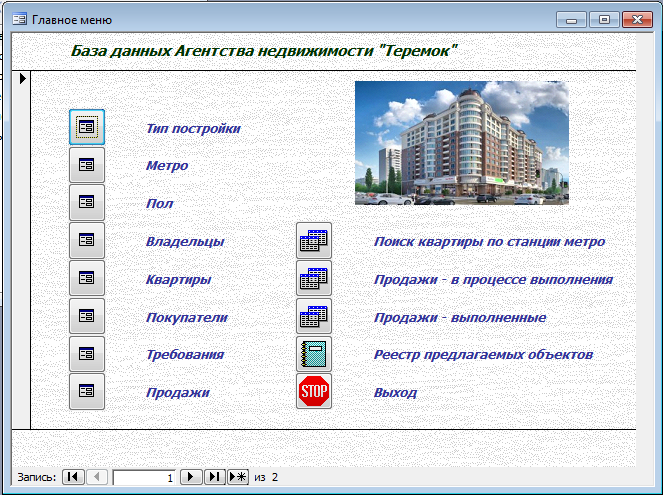Viewport: 663px width, 495px height.
Task: Open the Реестр предлагаемых объектов report icon
Action: (314, 354)
